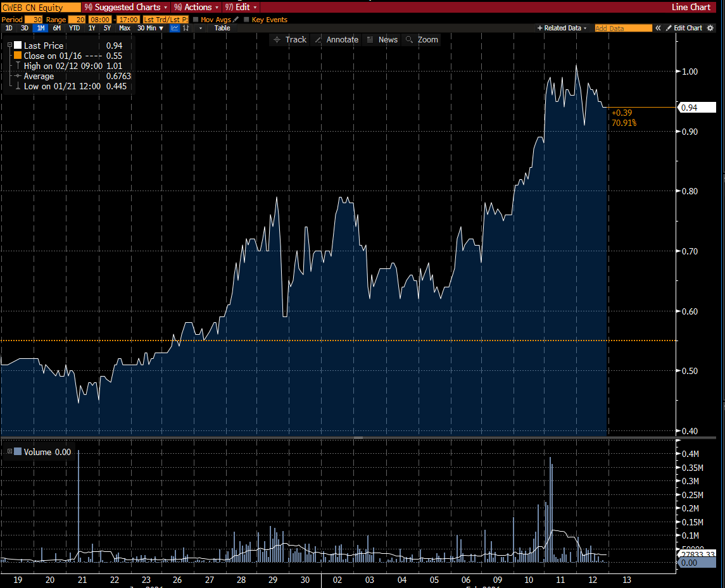Change the 17:00 end time field
Screen dimensions: 725x588
(128, 20)
